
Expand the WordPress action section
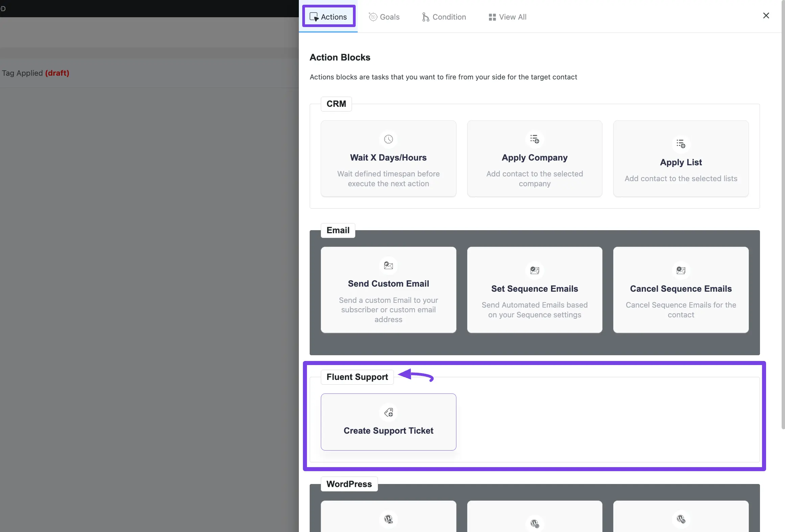(349, 483)
